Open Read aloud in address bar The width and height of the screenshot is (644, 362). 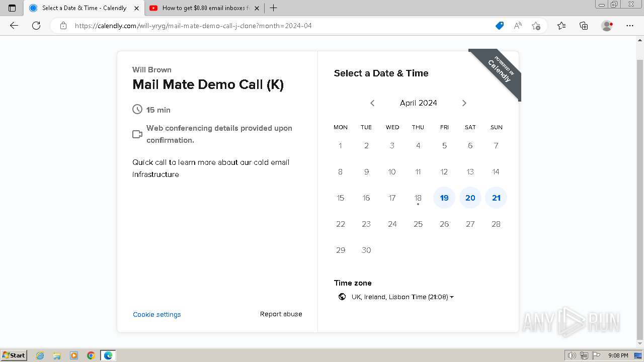point(518,26)
